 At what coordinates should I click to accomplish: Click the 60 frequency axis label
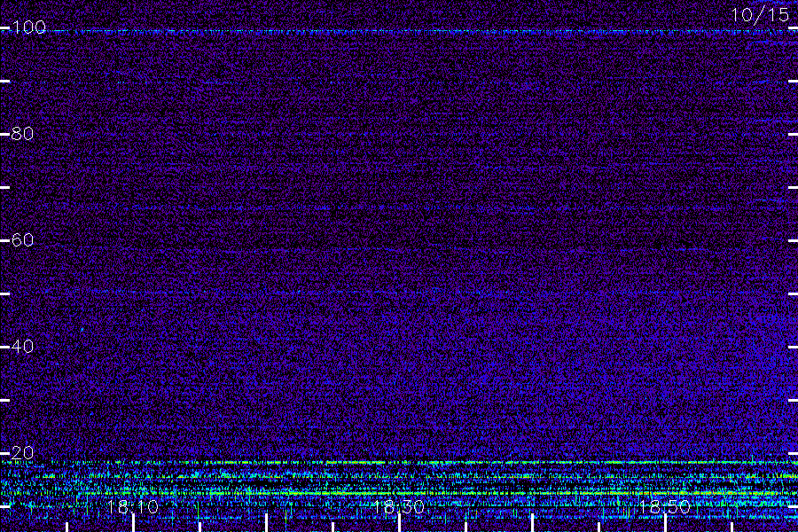click(22, 239)
